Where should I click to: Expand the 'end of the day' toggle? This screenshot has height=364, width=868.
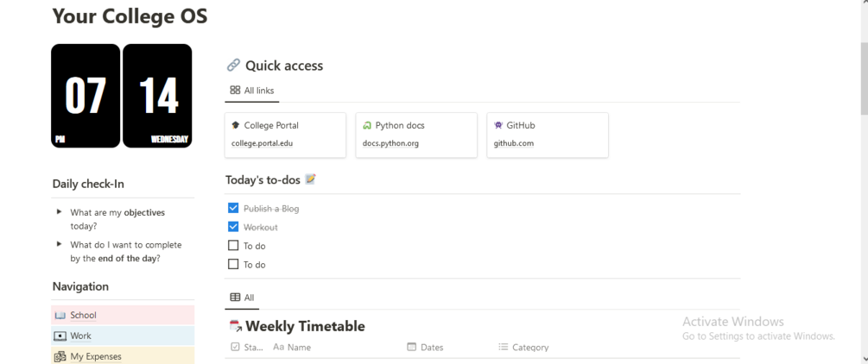[x=59, y=244]
